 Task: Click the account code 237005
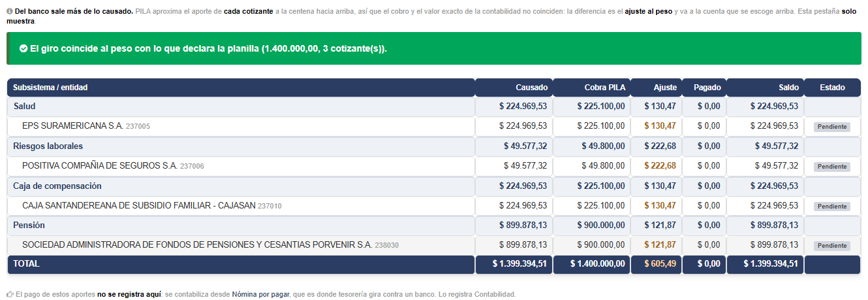[x=138, y=126]
